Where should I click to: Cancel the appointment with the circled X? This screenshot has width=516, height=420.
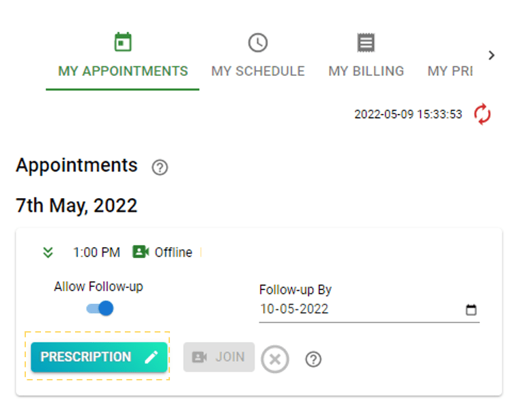point(275,359)
